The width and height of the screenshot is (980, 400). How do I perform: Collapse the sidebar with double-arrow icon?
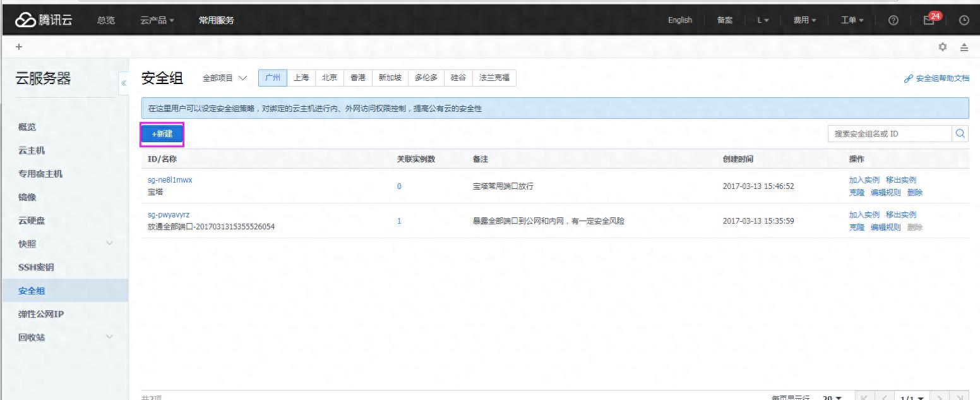point(124,83)
